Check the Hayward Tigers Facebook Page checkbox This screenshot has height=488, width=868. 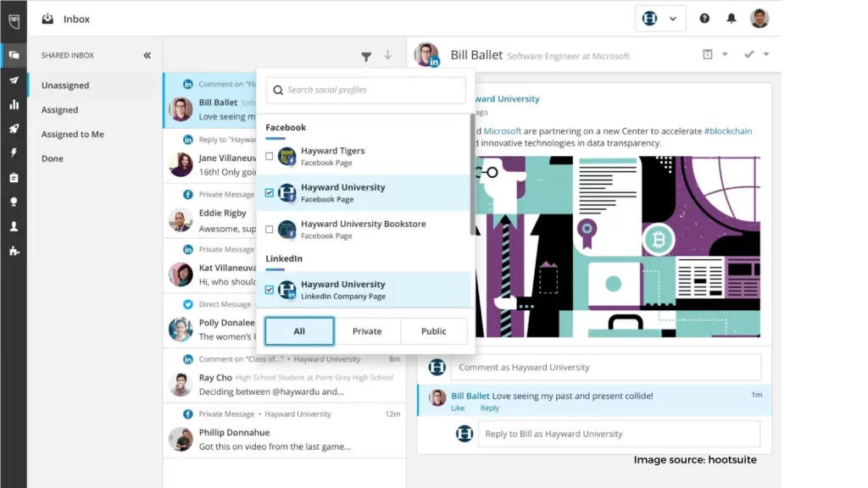tap(269, 156)
